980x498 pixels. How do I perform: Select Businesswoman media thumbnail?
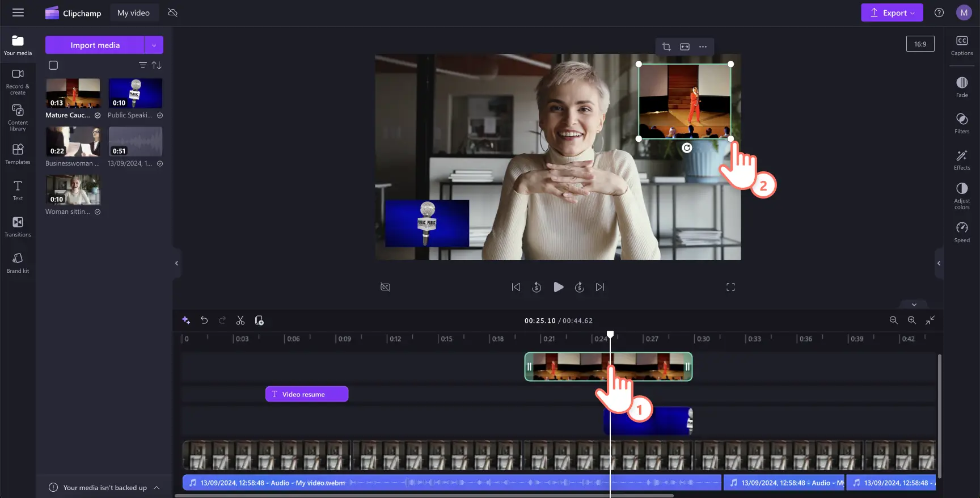tap(73, 141)
